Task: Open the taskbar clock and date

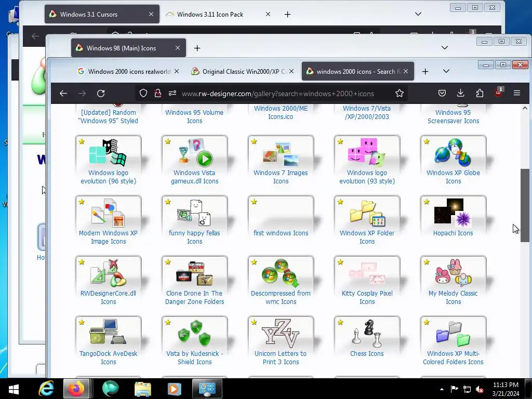Action: pyautogui.click(x=506, y=389)
